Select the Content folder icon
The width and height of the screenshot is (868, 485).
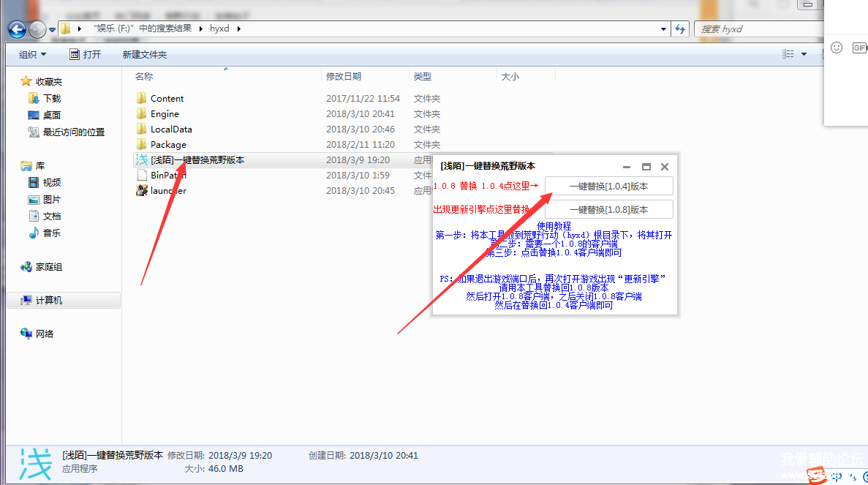click(x=141, y=98)
